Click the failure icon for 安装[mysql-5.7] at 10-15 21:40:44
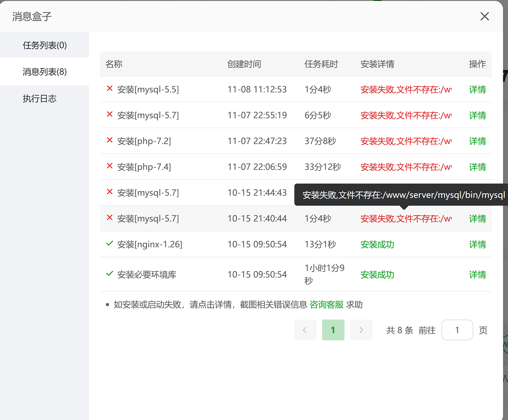 click(x=109, y=218)
